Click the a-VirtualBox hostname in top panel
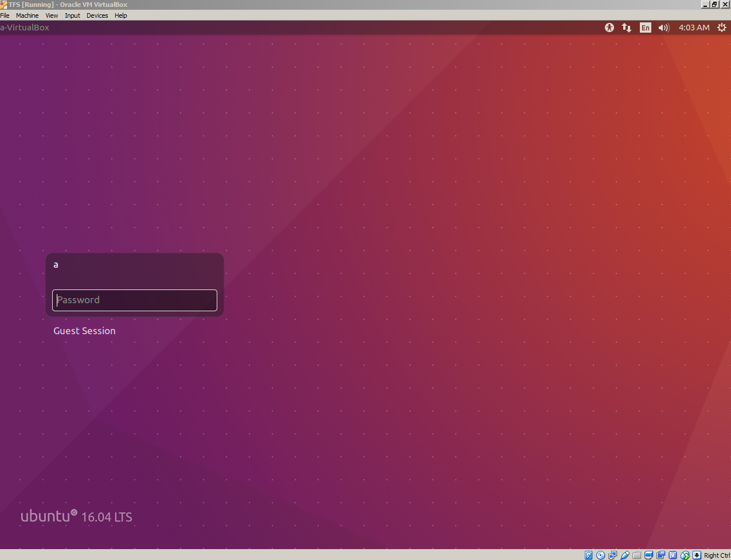This screenshot has width=731, height=560. point(25,28)
